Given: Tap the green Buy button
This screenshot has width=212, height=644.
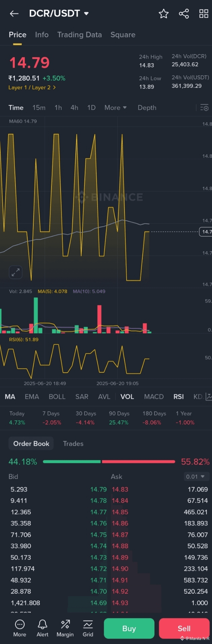Looking at the screenshot, I should pos(129,628).
